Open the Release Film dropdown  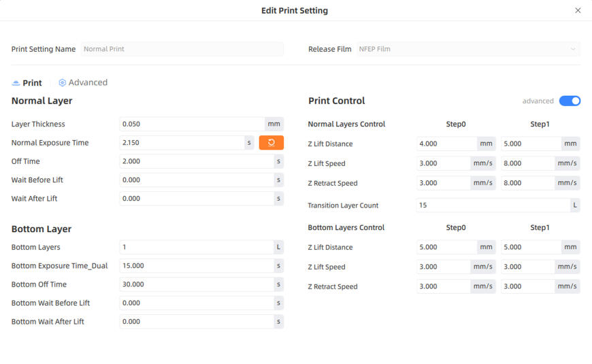pos(468,49)
